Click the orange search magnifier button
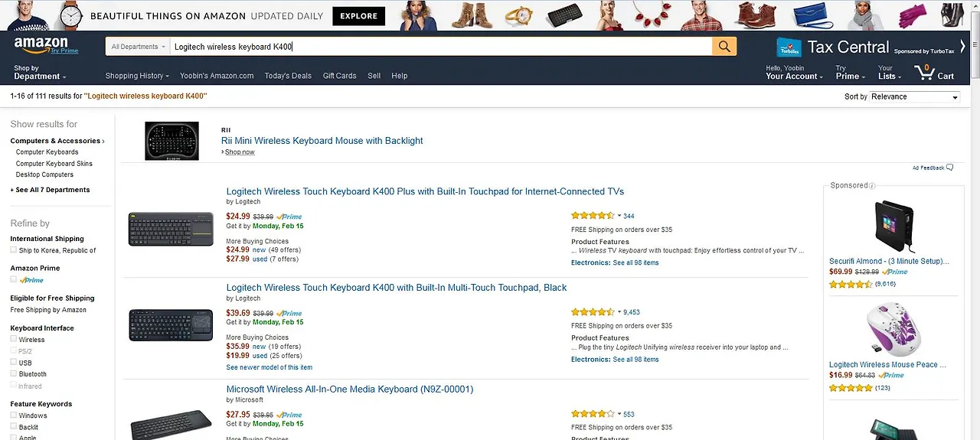This screenshot has width=980, height=440. [724, 47]
